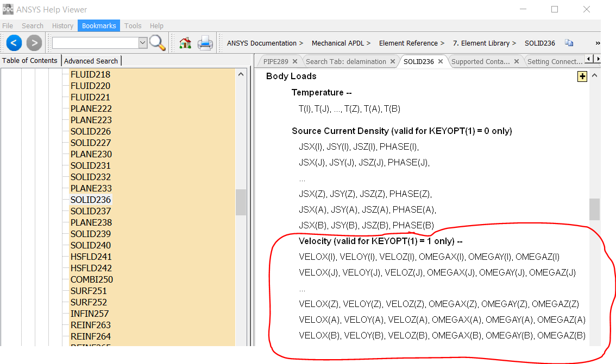This screenshot has height=364, width=616.
Task: Click the document pane scrollbar thumb
Action: click(x=595, y=209)
